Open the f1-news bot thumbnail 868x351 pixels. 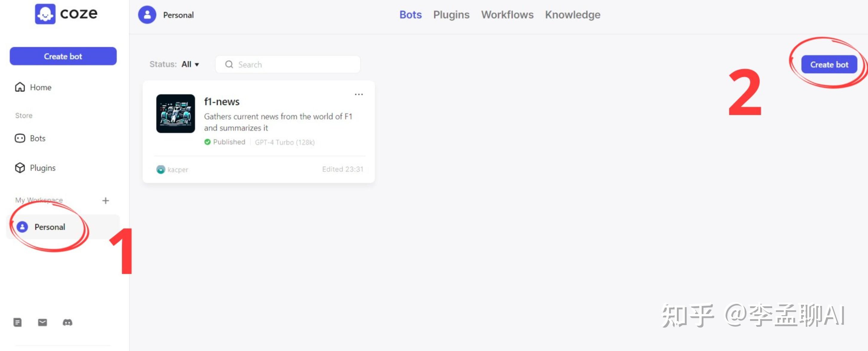tap(176, 113)
